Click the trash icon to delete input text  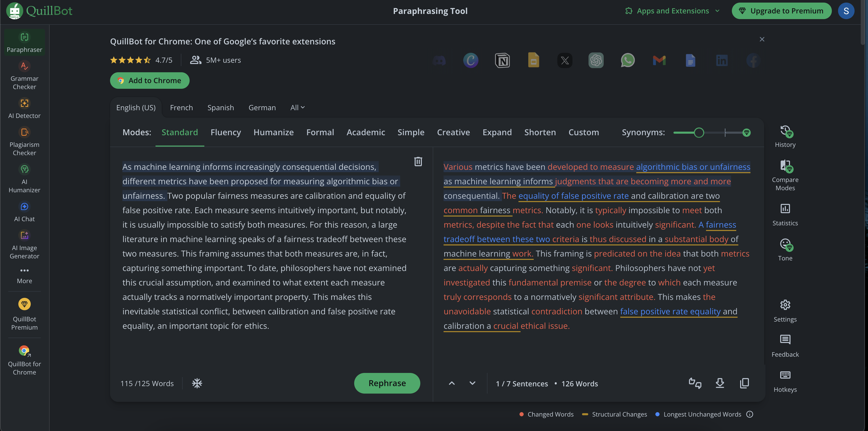(x=418, y=162)
